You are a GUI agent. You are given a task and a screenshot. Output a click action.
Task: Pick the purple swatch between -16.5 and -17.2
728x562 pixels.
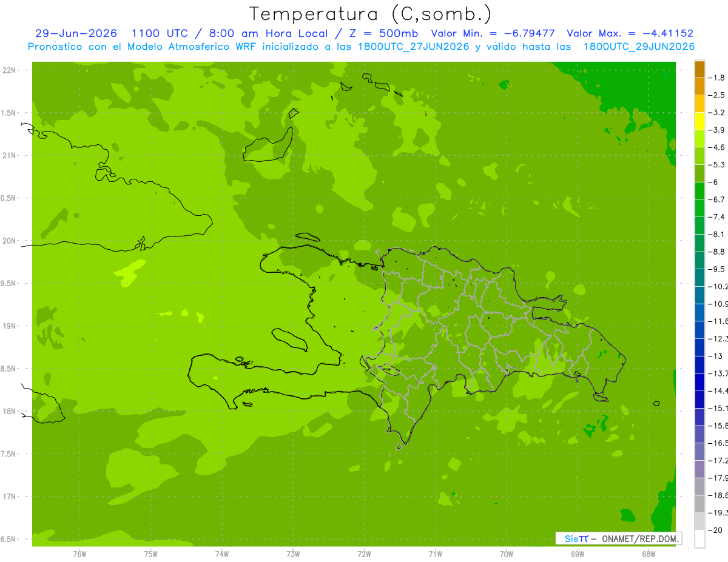click(x=699, y=452)
